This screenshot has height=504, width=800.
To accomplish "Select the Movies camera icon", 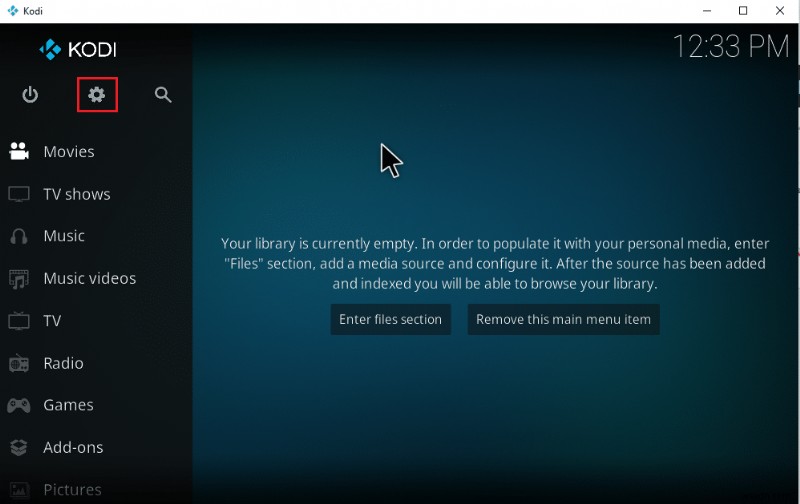I will click(19, 152).
